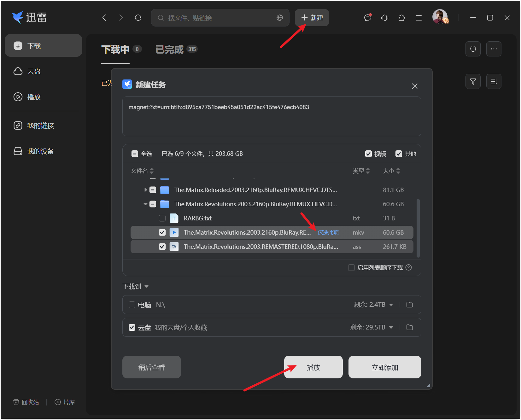Browse folder for 云盘 save path
Viewport: 521px width, 420px height.
410,327
